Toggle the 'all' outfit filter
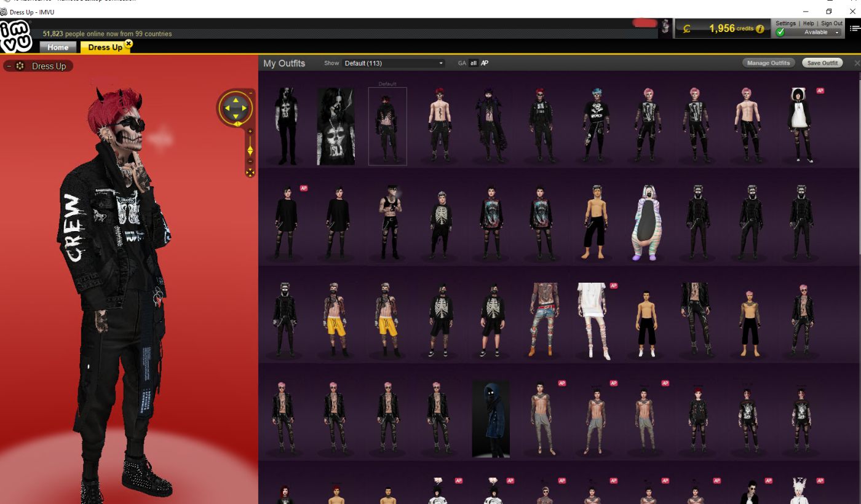This screenshot has height=504, width=861. pyautogui.click(x=474, y=63)
